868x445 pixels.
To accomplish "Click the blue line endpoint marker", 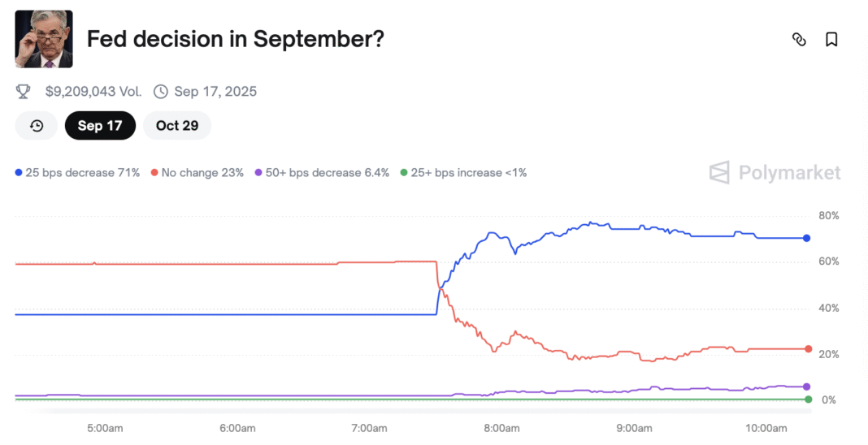I will coord(806,238).
